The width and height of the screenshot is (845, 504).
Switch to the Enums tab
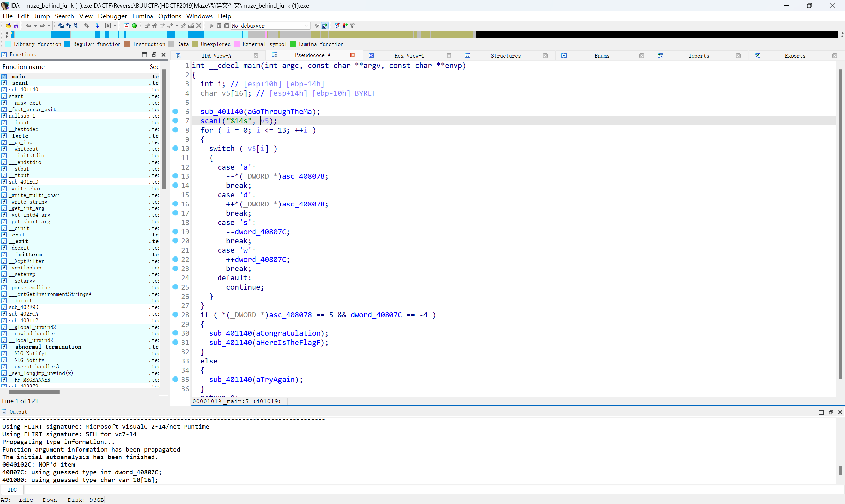[602, 56]
